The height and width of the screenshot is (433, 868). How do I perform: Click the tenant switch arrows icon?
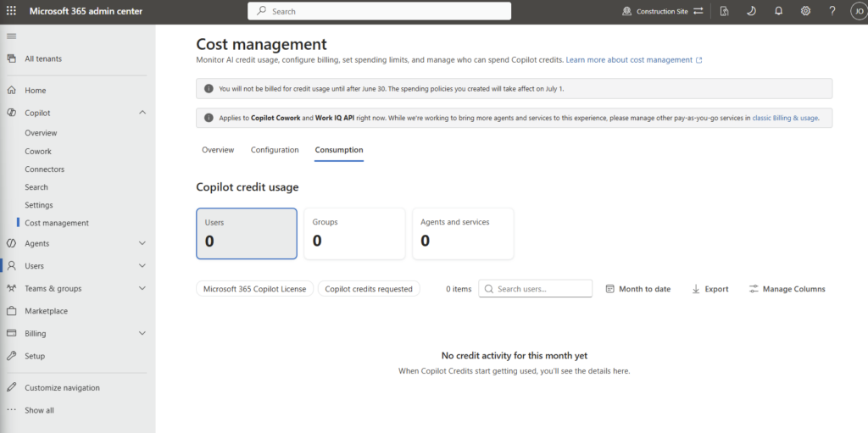tap(698, 11)
